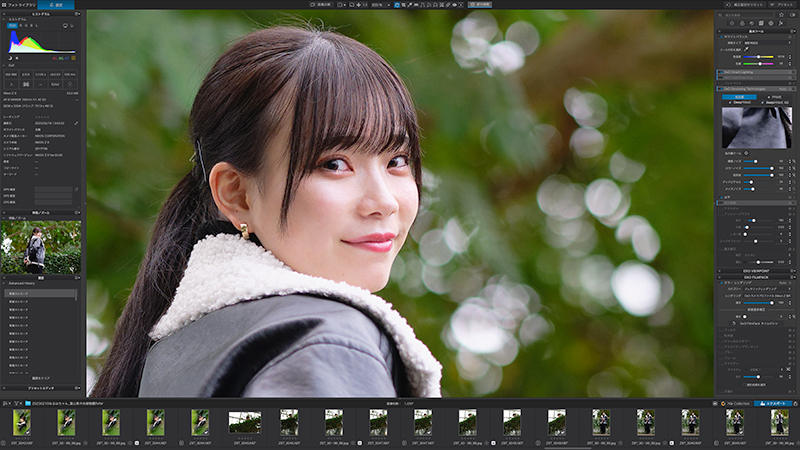The height and width of the screenshot is (450, 800).
Task: Collapse the White Balance section
Action: [x=719, y=37]
